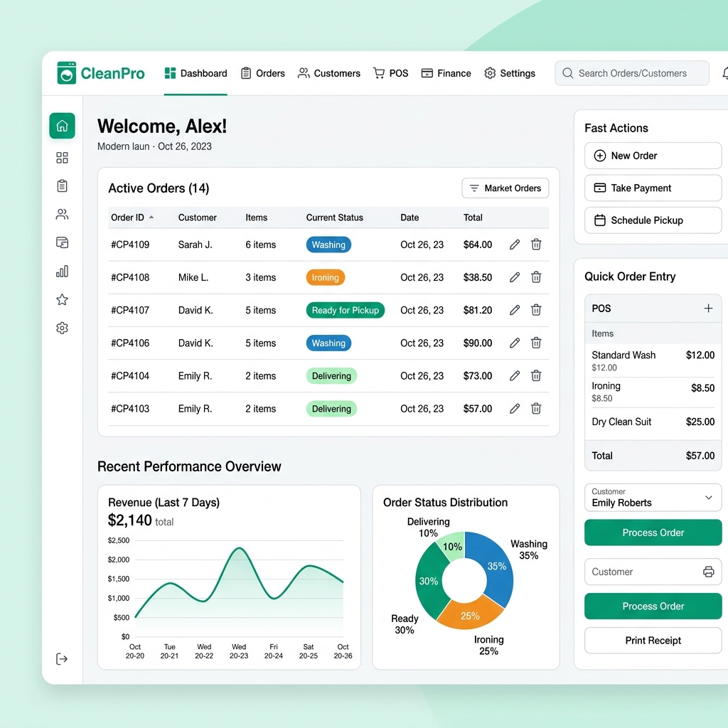Click the Current Status column header
Image resolution: width=728 pixels, height=728 pixels.
[x=334, y=218]
